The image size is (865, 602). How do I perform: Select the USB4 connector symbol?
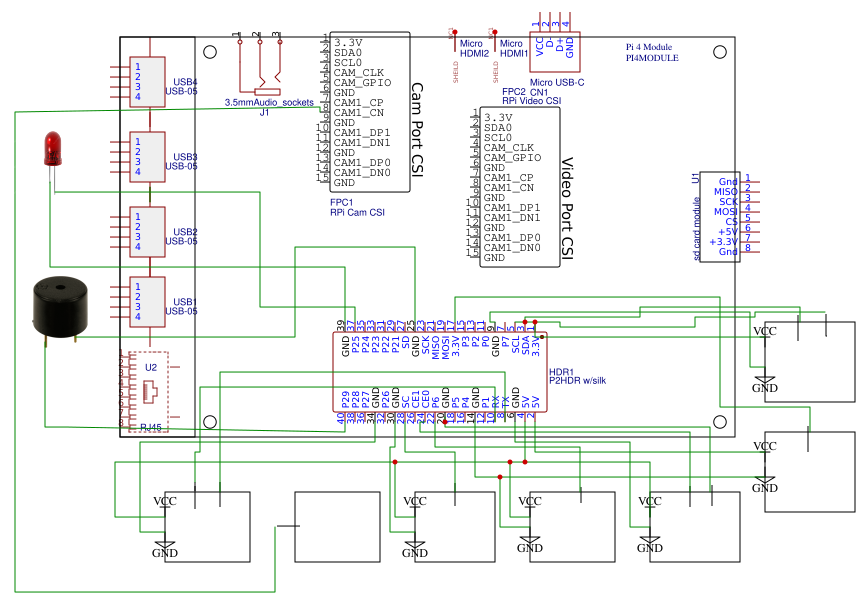coord(147,82)
